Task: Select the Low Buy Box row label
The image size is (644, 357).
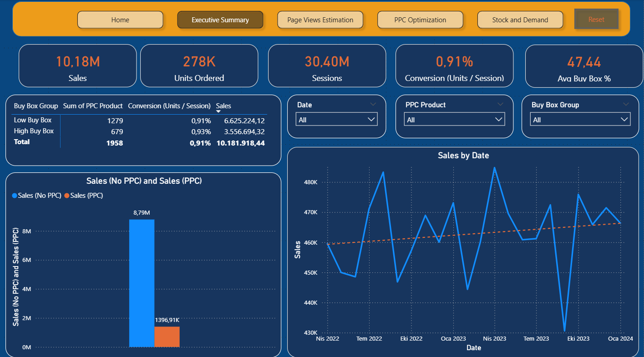Action: [x=33, y=120]
